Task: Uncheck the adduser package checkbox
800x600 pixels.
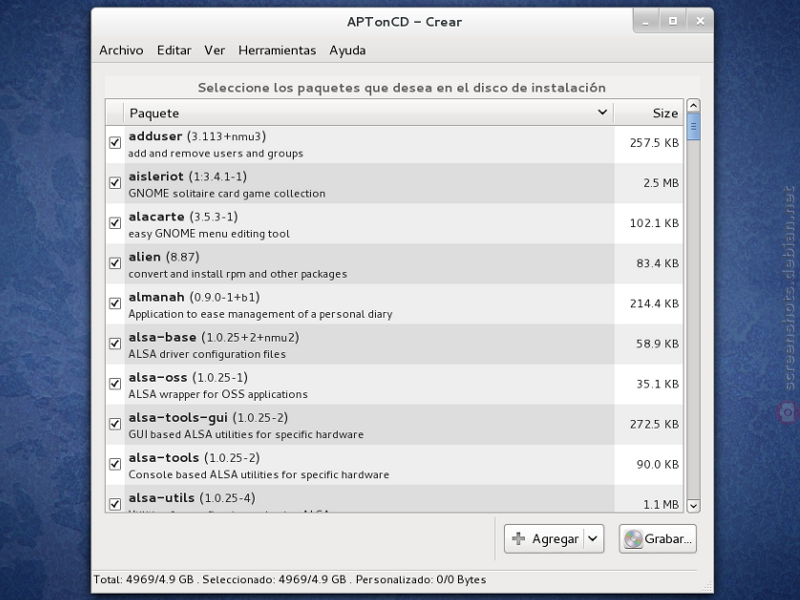Action: coord(115,142)
